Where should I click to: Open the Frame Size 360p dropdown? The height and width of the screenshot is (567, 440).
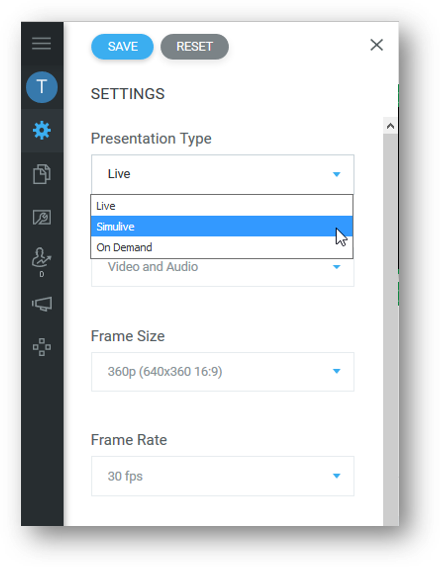222,372
